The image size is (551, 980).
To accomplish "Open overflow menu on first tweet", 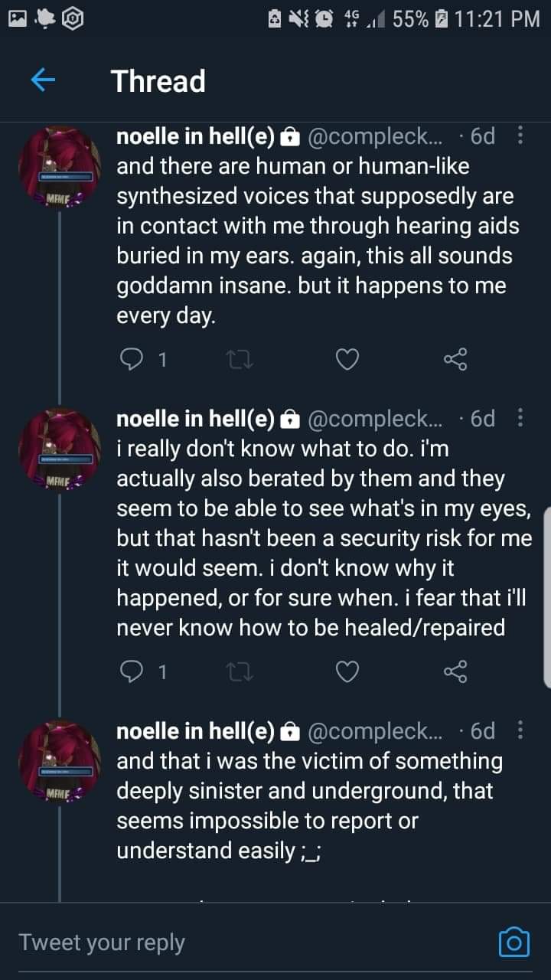I will pyautogui.click(x=521, y=136).
